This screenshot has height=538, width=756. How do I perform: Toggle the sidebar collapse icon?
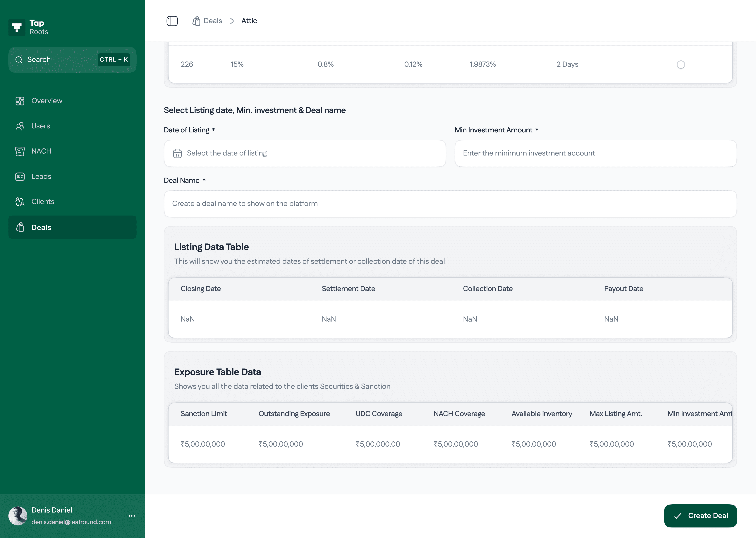(x=172, y=21)
